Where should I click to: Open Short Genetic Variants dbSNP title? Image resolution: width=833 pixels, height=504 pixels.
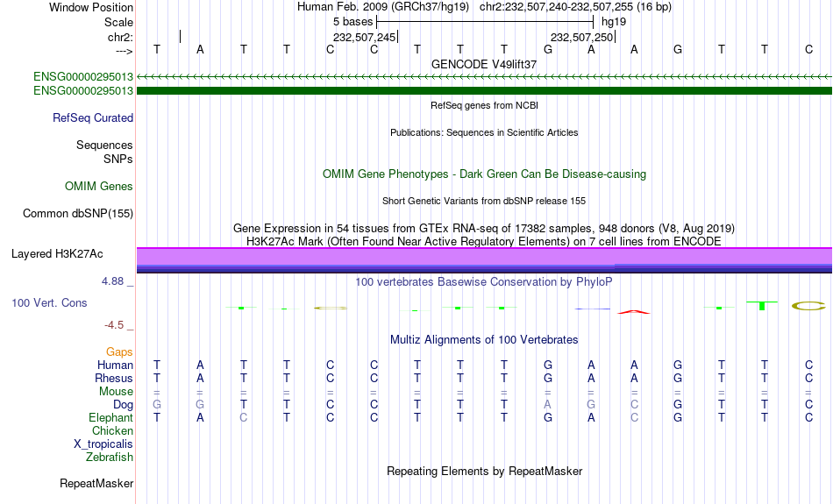(x=484, y=201)
